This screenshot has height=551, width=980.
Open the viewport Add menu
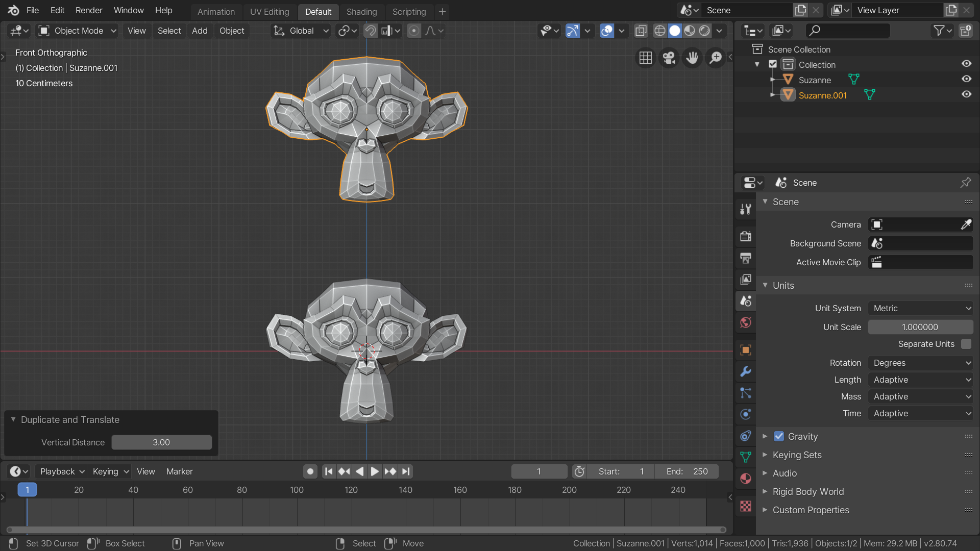point(200,31)
